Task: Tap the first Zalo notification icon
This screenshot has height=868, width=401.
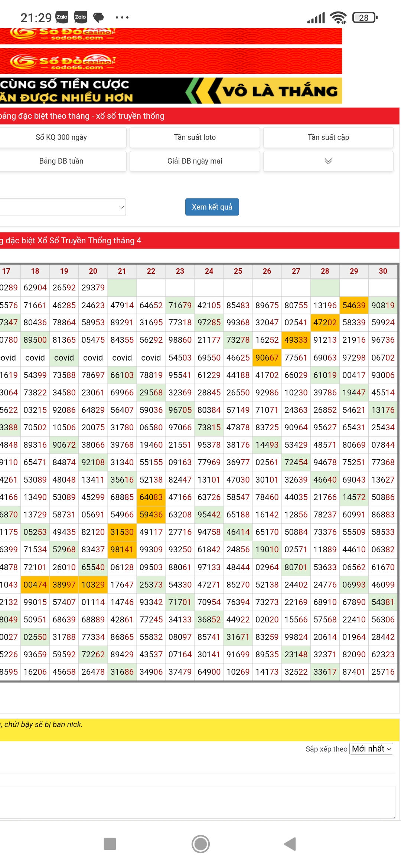Action: click(62, 17)
